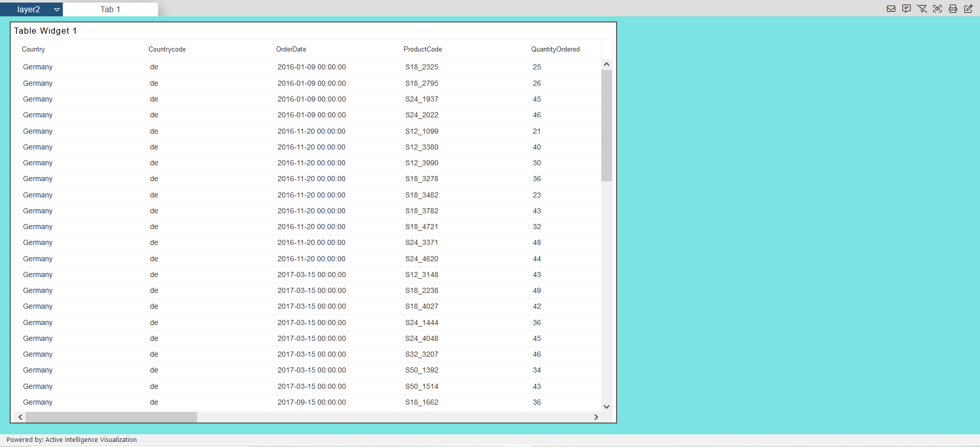Select product code S24_3371

tap(422, 242)
